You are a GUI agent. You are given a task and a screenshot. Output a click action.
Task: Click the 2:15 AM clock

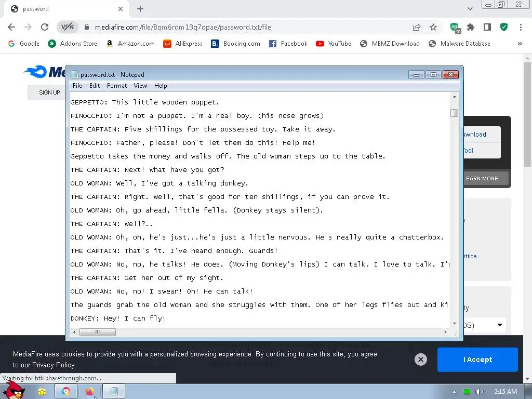pyautogui.click(x=506, y=392)
